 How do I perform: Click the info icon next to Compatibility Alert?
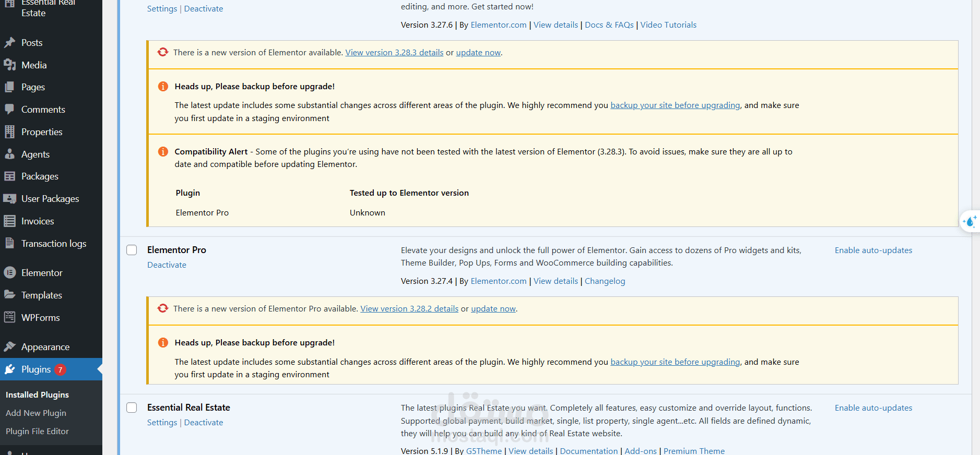pyautogui.click(x=163, y=151)
